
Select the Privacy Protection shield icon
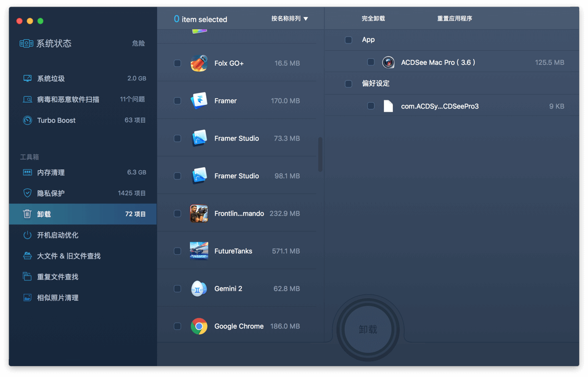[27, 193]
